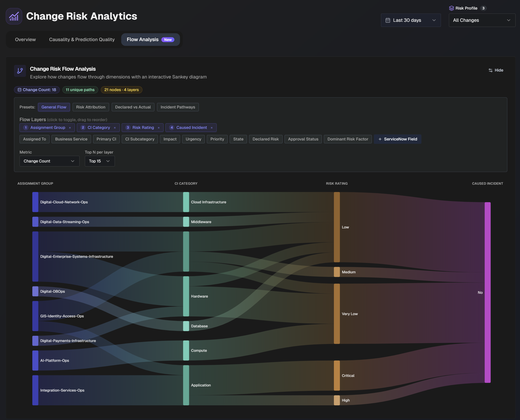Remove the CI Category layer via x
Image resolution: width=520 pixels, height=420 pixels.
click(115, 128)
